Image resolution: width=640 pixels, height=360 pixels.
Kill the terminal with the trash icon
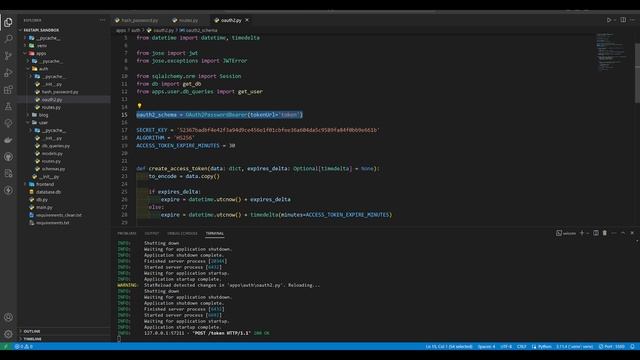coord(605,233)
